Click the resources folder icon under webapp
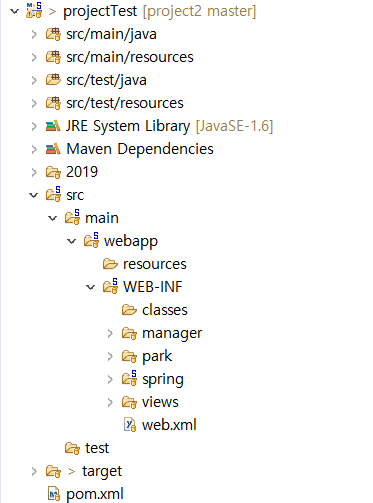This screenshot has height=503, width=373. pos(110,264)
